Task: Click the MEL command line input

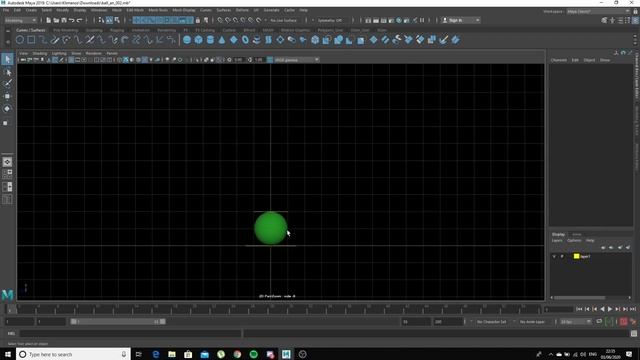Action: tap(131, 333)
